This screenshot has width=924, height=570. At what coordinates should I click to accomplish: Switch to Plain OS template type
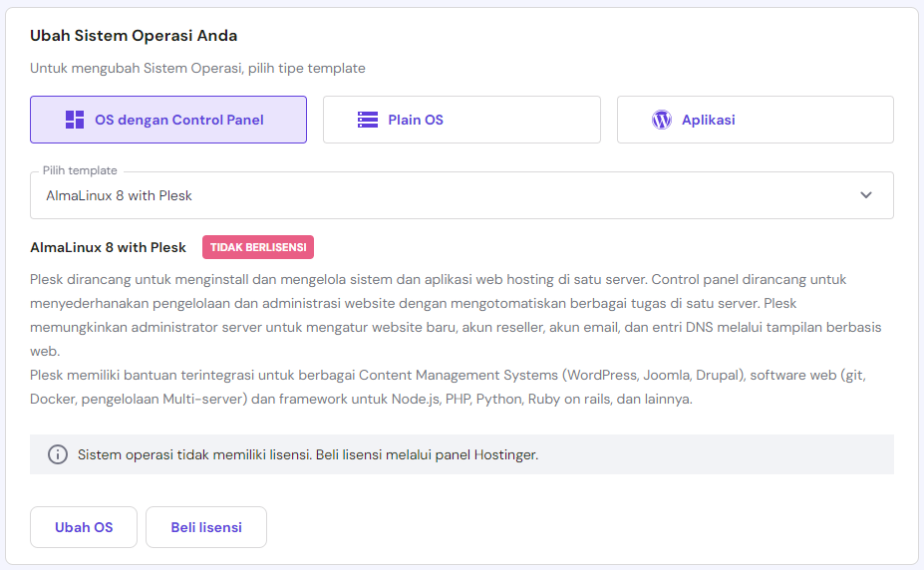click(x=462, y=120)
